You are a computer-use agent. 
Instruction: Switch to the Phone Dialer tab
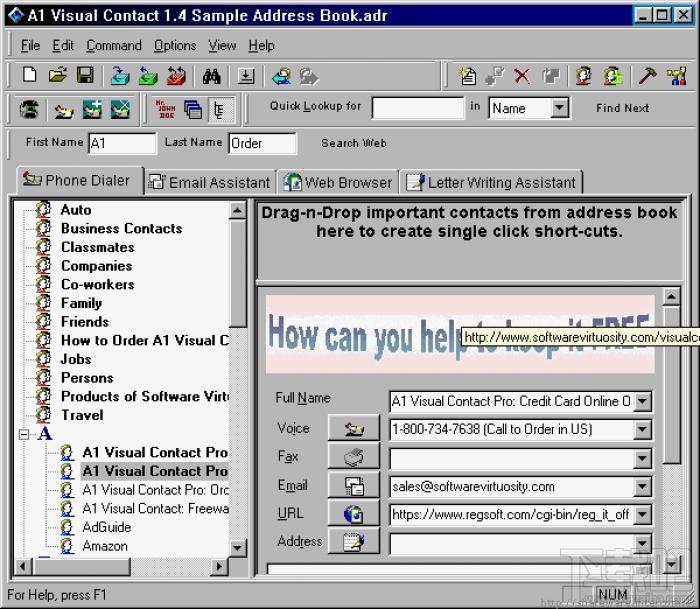pos(79,180)
